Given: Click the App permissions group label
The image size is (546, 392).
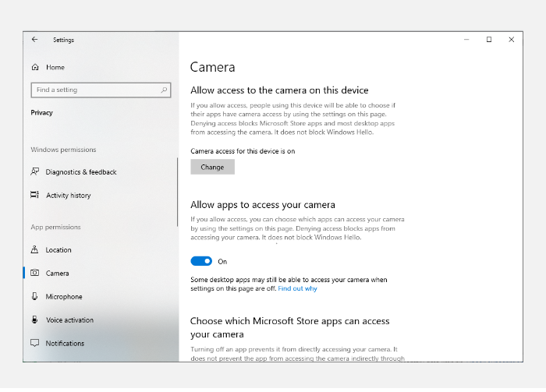Looking at the screenshot, I should pyautogui.click(x=55, y=227).
